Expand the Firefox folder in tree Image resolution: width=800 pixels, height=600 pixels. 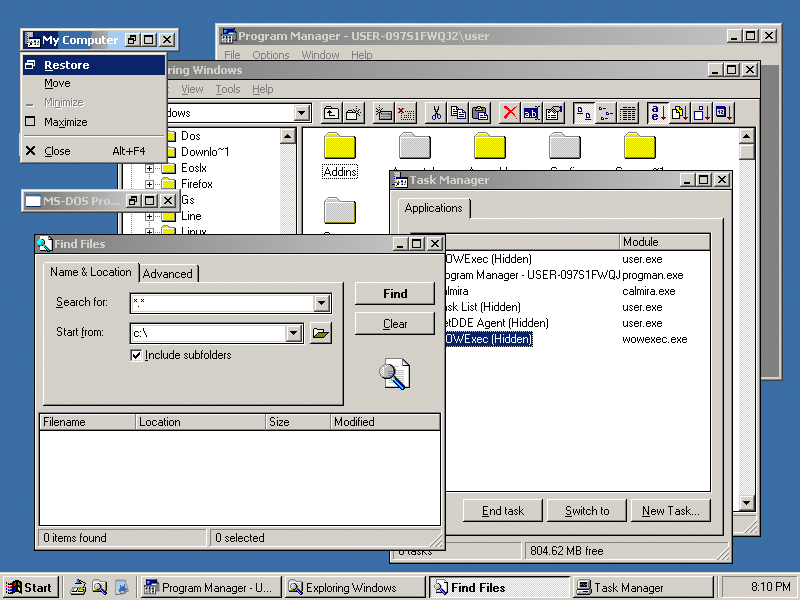coord(150,184)
